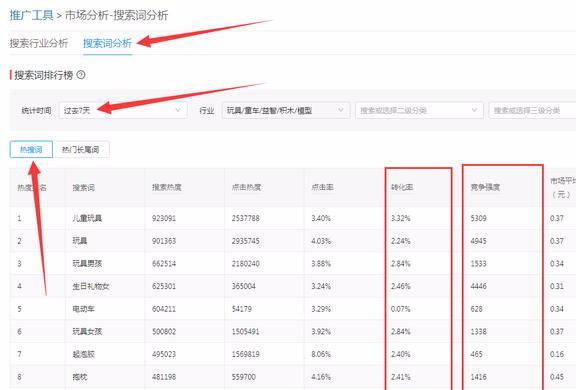
Task: Select the 搜索词分析 tab
Action: pyautogui.click(x=107, y=43)
